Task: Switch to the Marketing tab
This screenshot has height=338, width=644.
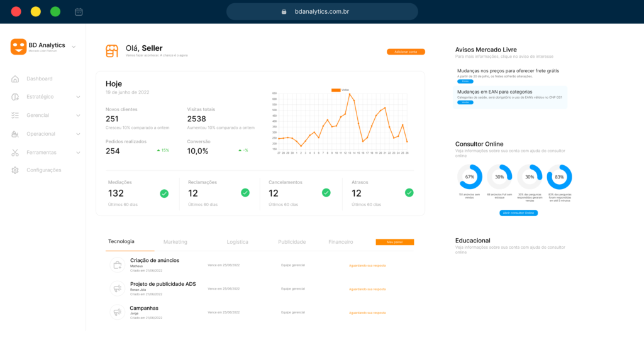Action: point(175,242)
